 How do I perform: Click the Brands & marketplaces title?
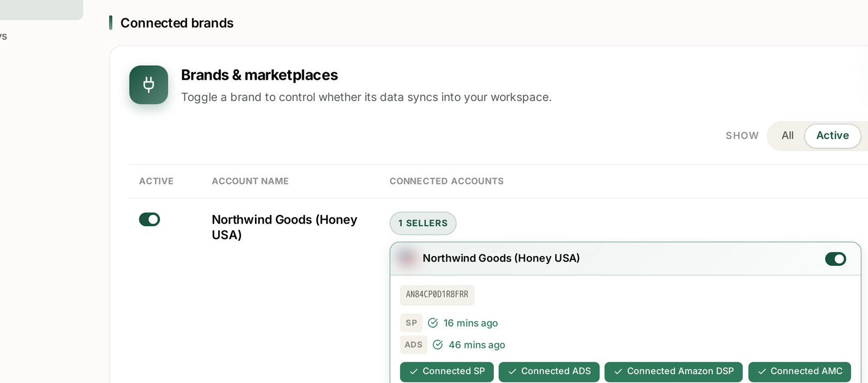tap(259, 75)
